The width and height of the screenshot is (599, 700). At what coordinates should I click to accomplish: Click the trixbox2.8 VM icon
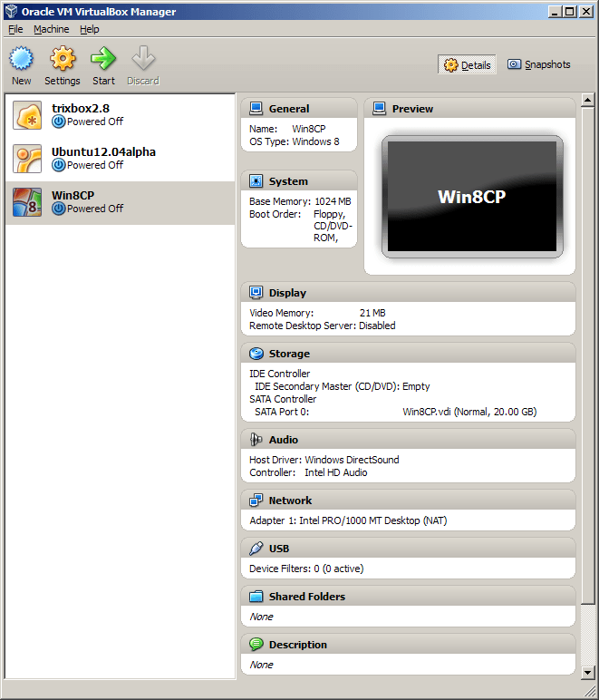(x=27, y=115)
